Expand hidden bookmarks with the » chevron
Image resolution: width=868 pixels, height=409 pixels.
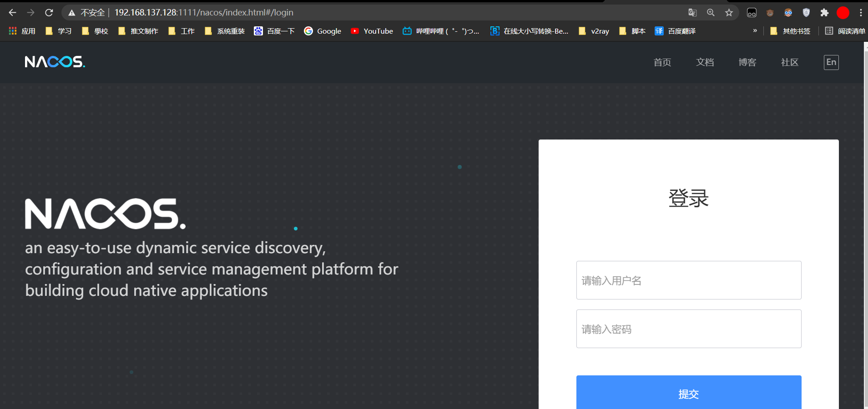pyautogui.click(x=755, y=31)
